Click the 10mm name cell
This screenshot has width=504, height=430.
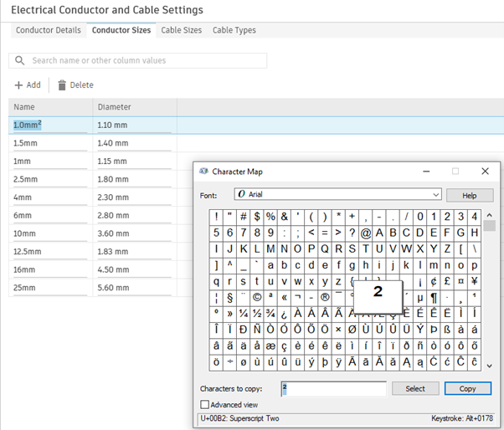pos(50,233)
